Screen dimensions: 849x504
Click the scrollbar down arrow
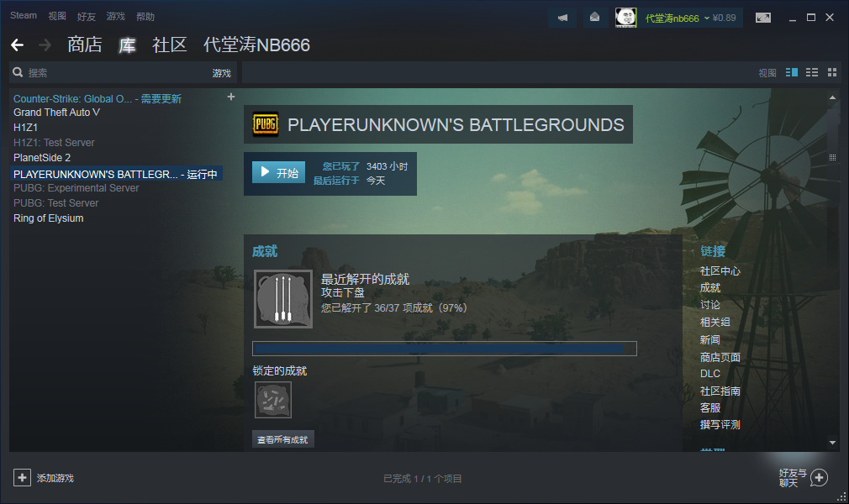coord(832,443)
